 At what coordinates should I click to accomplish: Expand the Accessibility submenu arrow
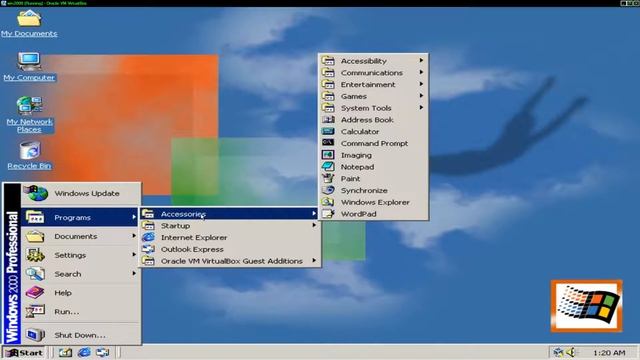(421, 60)
